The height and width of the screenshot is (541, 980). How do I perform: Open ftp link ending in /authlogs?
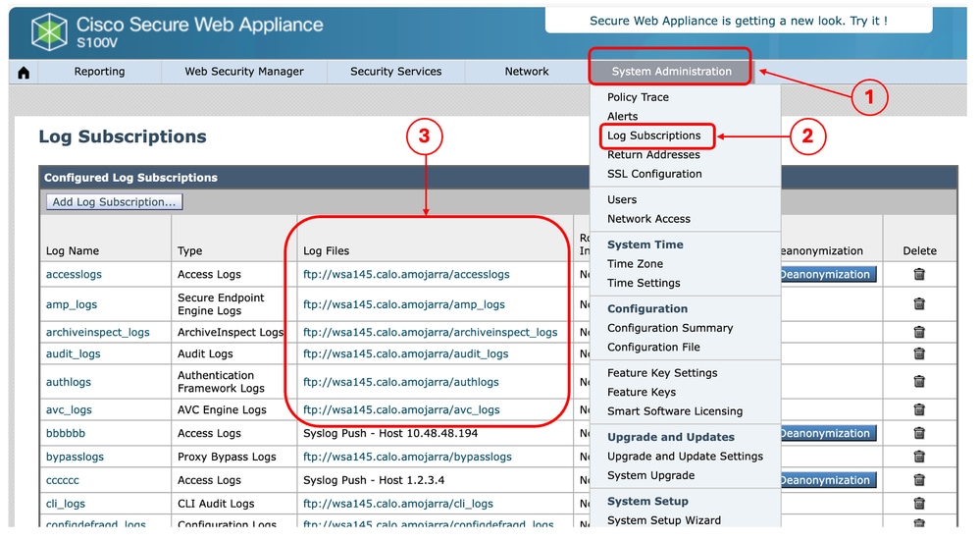click(x=400, y=382)
